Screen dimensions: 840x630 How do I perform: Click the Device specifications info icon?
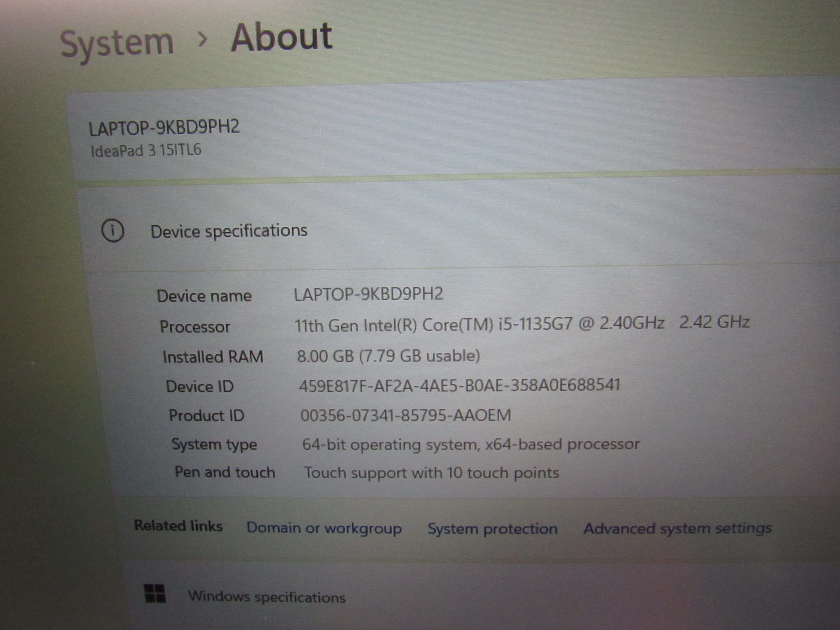[x=112, y=231]
